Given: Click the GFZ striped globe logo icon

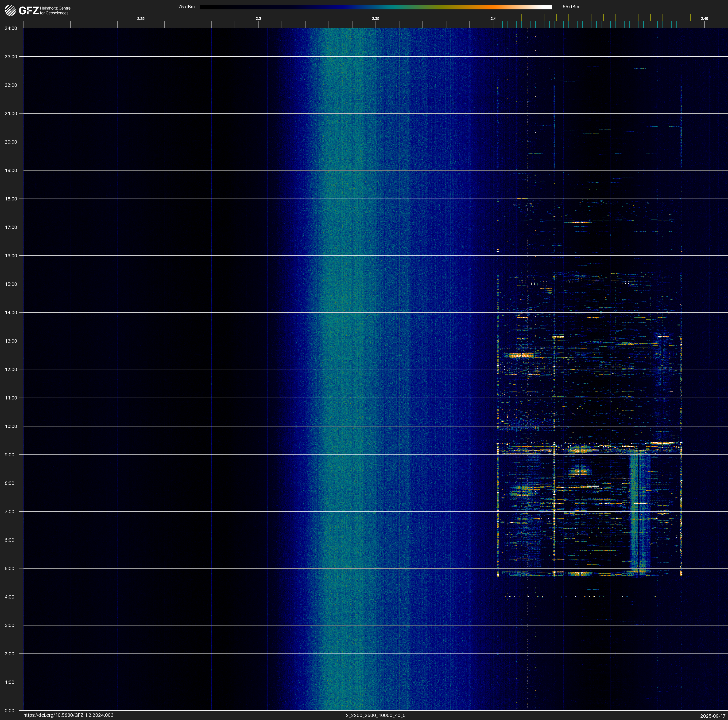Looking at the screenshot, I should click(10, 11).
